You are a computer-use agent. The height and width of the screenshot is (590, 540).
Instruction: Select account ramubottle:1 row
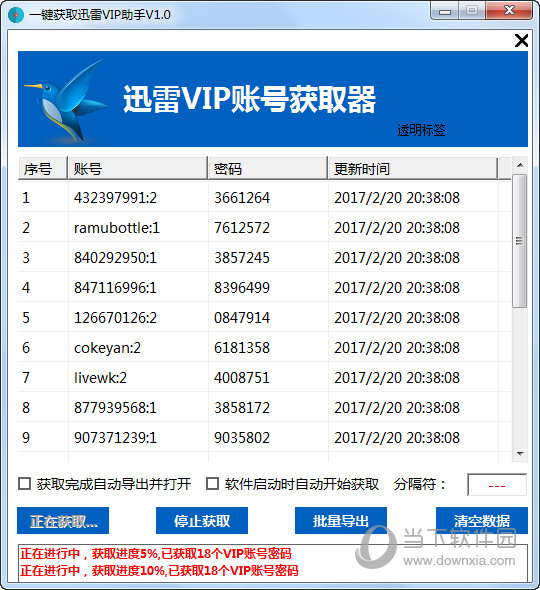[264, 227]
